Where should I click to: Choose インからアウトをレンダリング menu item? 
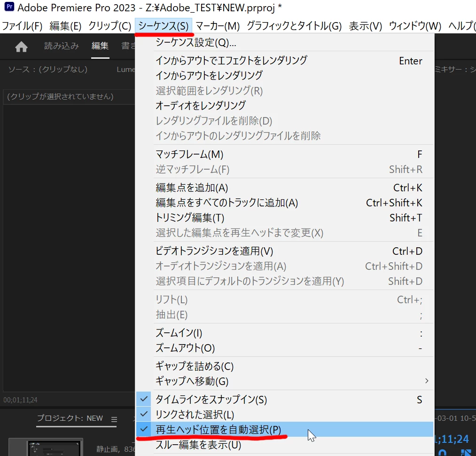(x=285, y=75)
